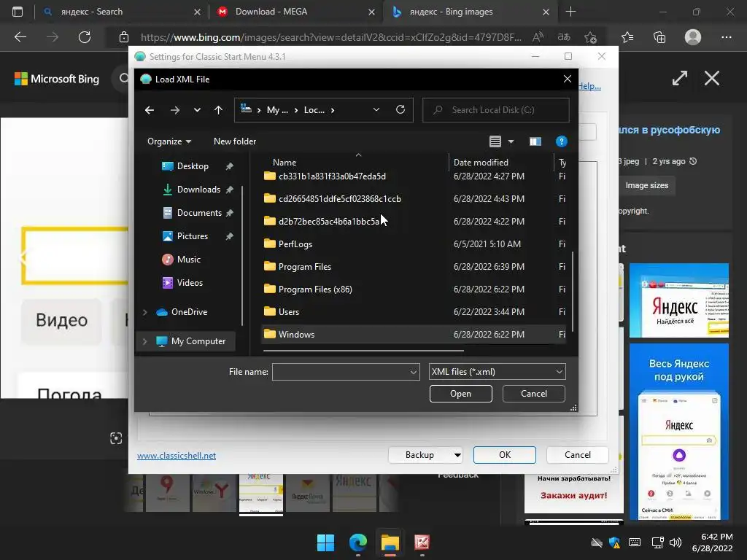Cancel the Load XML File dialog
Image resolution: width=747 pixels, height=560 pixels.
click(533, 394)
